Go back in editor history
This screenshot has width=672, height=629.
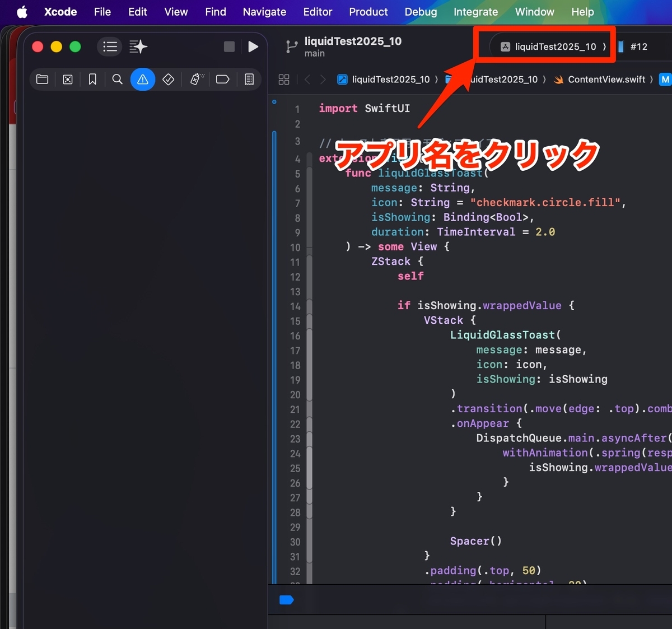307,80
